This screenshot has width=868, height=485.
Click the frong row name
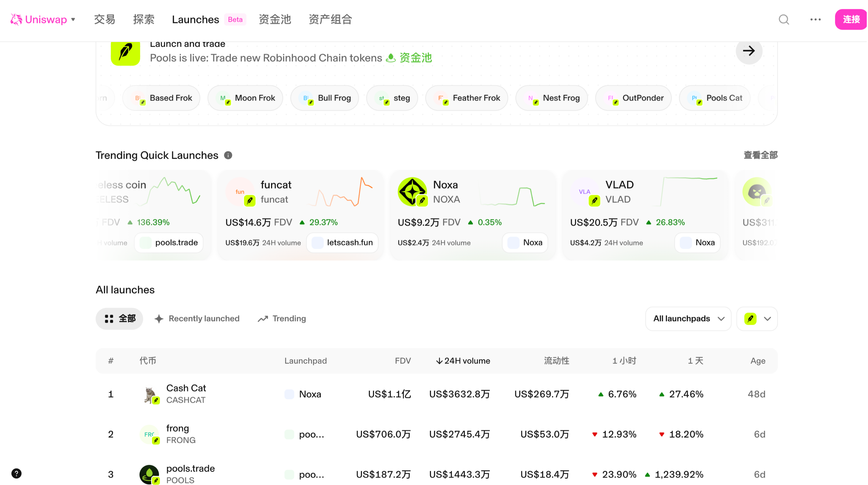pos(178,428)
